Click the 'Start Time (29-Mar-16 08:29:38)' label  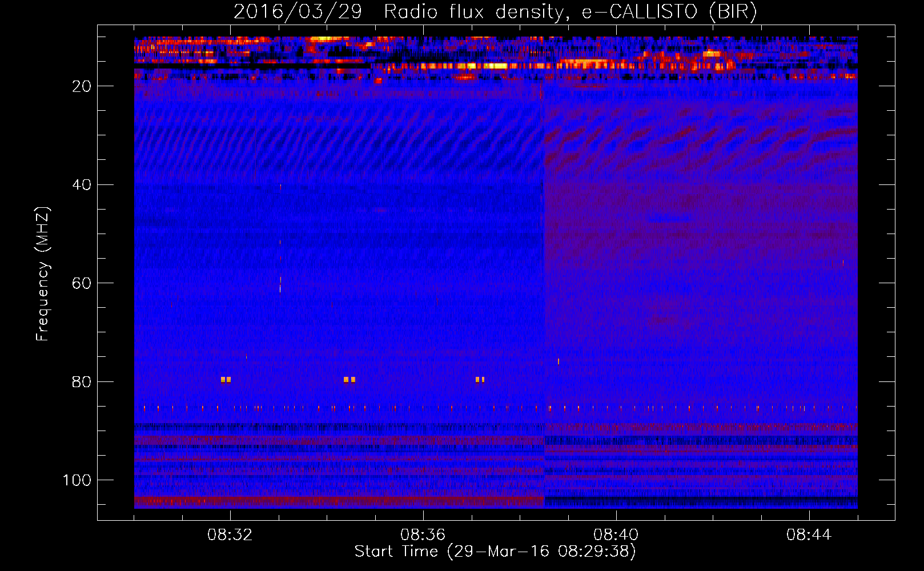click(495, 552)
